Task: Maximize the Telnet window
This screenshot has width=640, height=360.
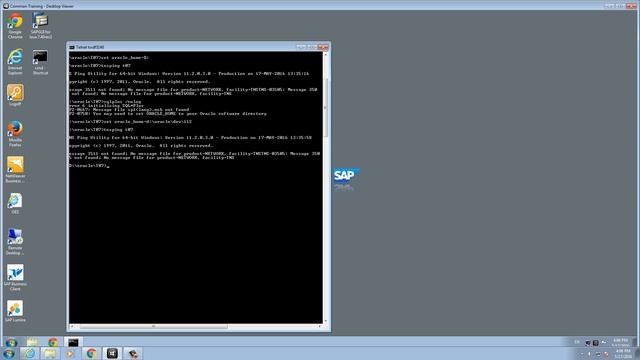Action: coord(312,47)
